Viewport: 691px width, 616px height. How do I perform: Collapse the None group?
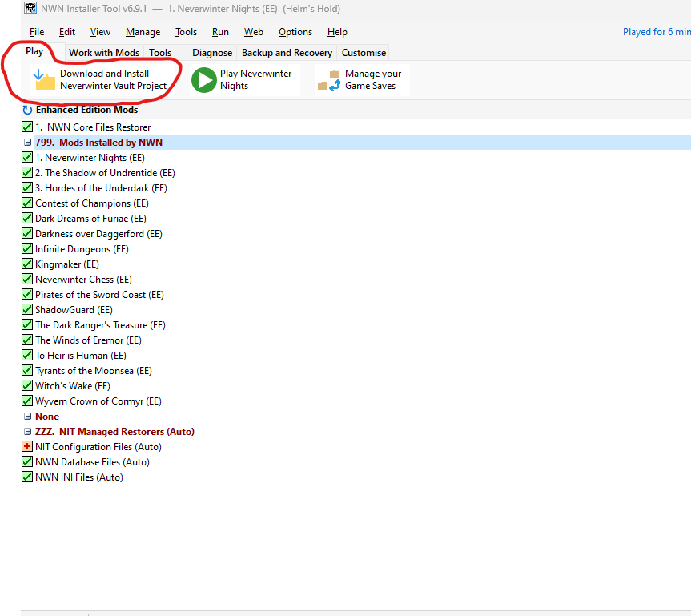[27, 417]
